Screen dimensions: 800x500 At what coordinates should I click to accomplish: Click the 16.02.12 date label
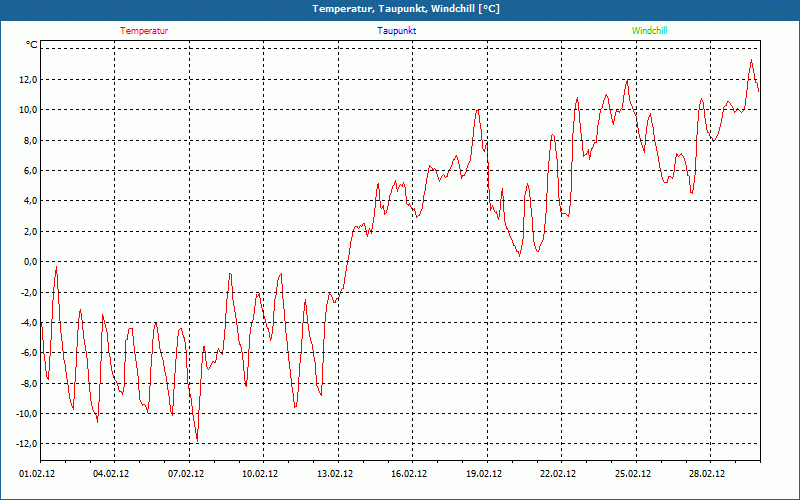coord(409,474)
